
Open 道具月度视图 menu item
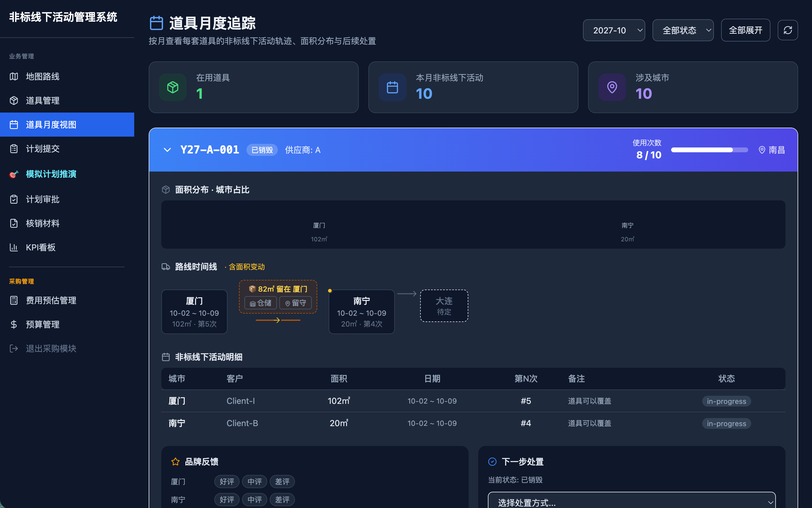point(67,125)
